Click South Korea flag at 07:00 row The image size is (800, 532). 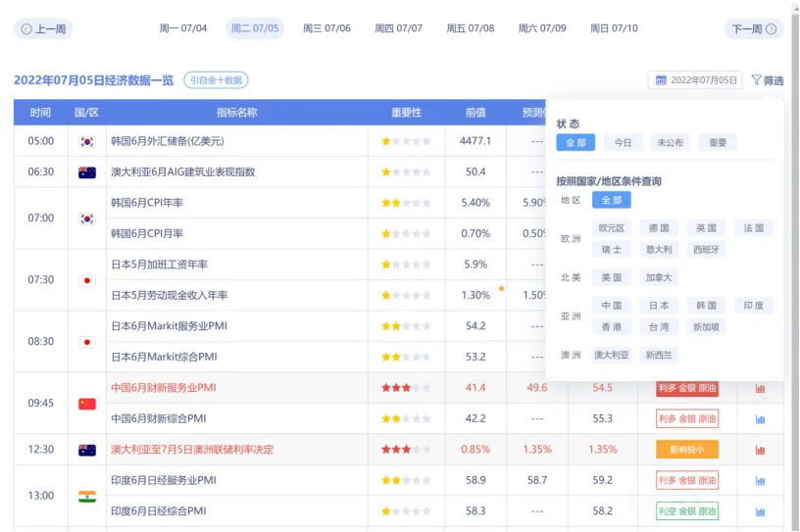(x=87, y=218)
